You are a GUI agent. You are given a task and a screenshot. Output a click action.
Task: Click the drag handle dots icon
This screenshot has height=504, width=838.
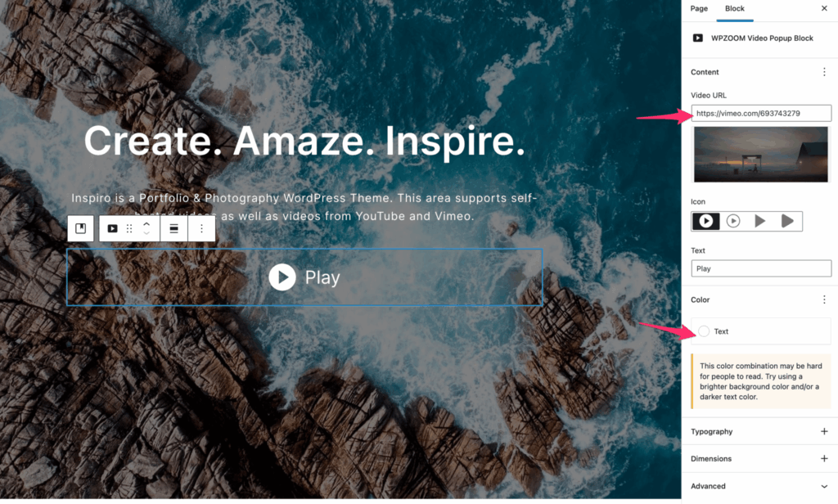pos(129,229)
